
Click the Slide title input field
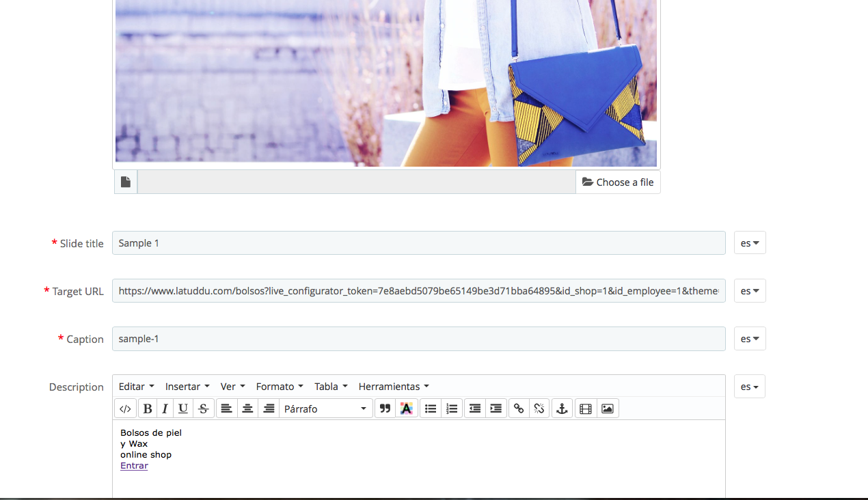419,242
